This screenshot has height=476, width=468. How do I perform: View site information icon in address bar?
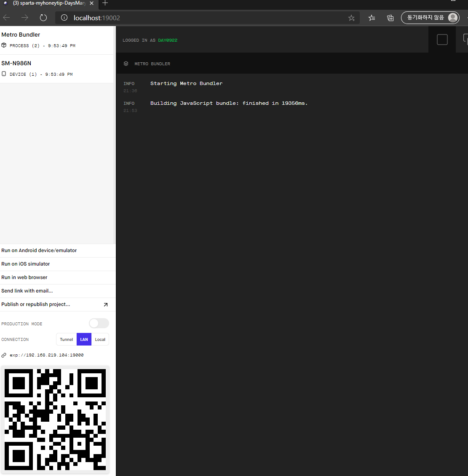[x=64, y=18]
